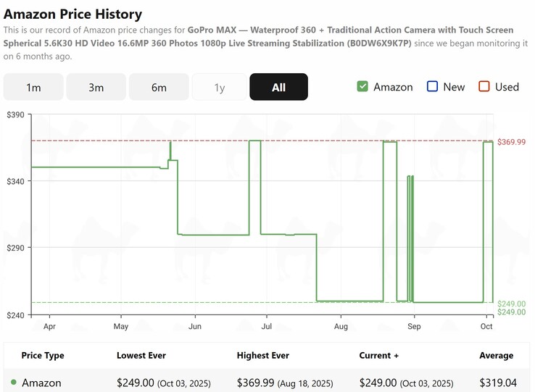Click the Average column header
This screenshot has height=392, width=535.
pos(496,355)
